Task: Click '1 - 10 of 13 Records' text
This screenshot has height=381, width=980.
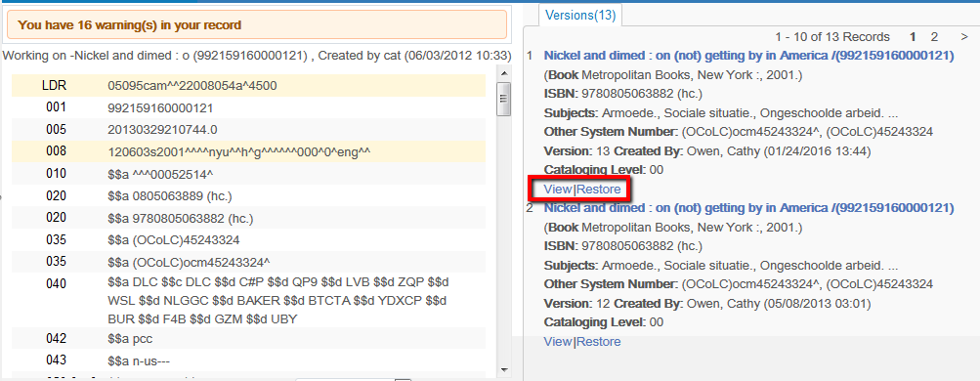Action: [831, 37]
